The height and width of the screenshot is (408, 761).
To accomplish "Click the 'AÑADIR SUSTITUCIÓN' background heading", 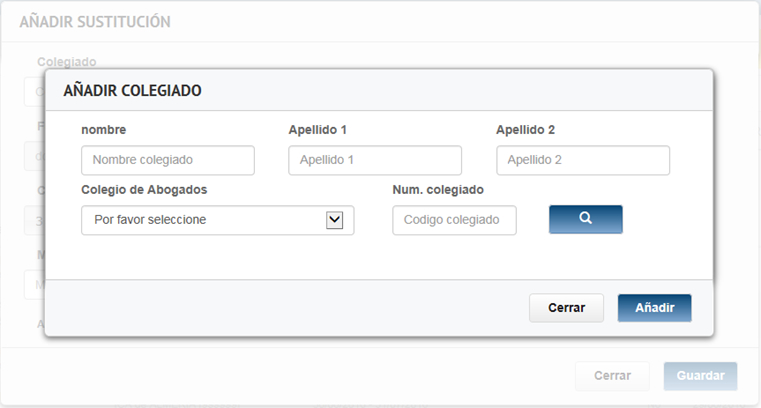I will 95,22.
